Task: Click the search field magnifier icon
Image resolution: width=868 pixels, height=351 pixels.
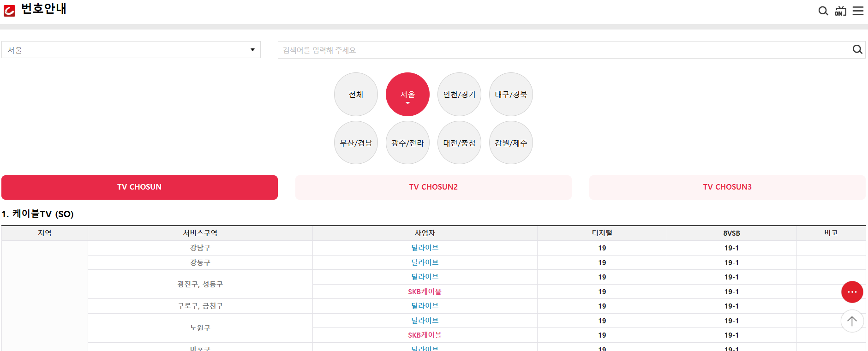Action: 857,49
